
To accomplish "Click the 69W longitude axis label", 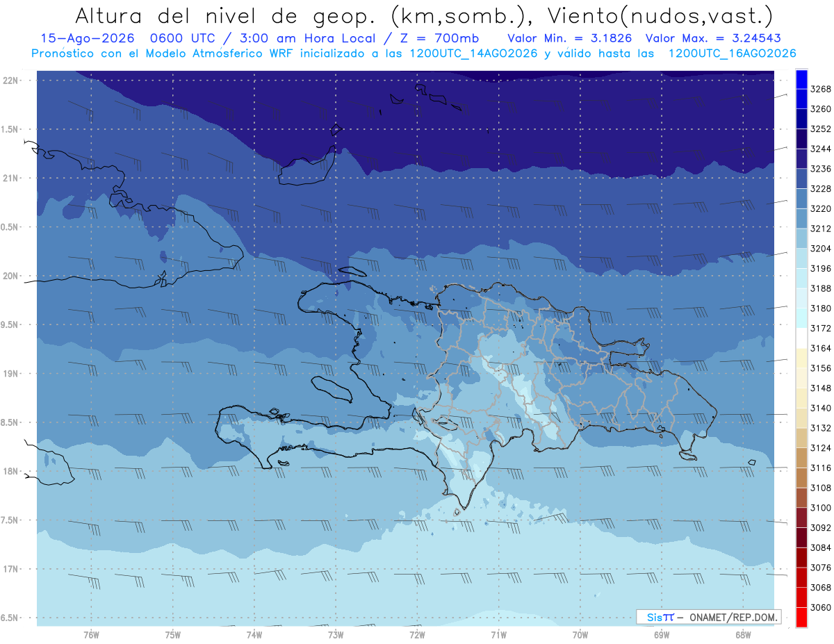I will pyautogui.click(x=662, y=635).
